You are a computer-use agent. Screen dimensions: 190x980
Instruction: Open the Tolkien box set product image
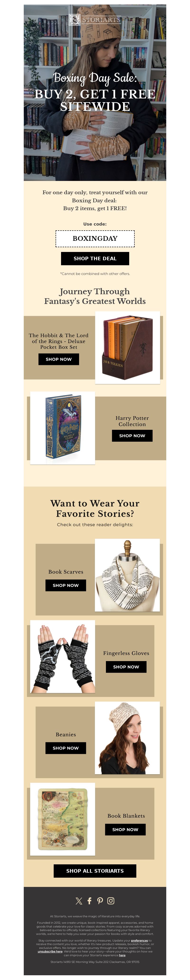[128, 348]
